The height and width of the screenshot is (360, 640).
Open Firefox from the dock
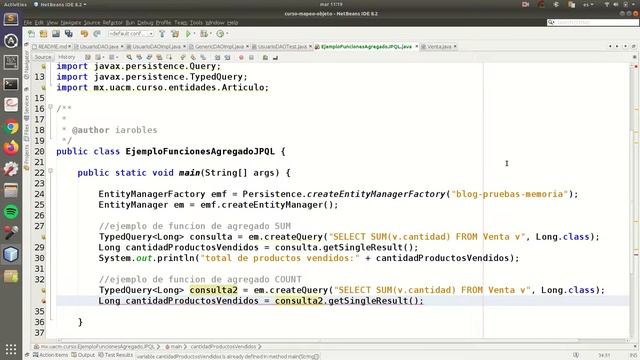coord(11,148)
